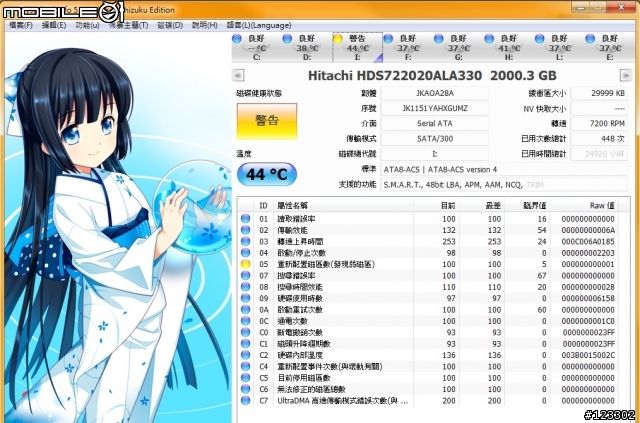Open the 檔案(F) menu
Viewport: 640px width, 423px height.
pos(20,25)
